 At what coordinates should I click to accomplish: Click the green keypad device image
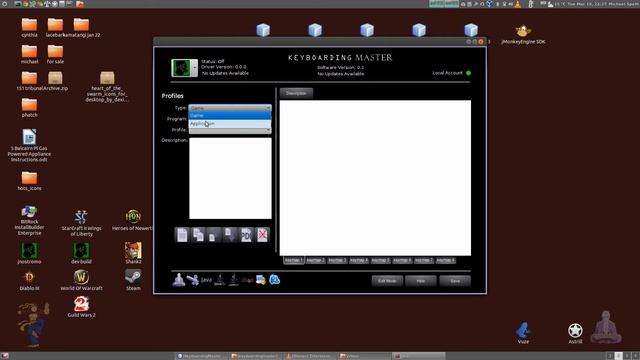(181, 68)
